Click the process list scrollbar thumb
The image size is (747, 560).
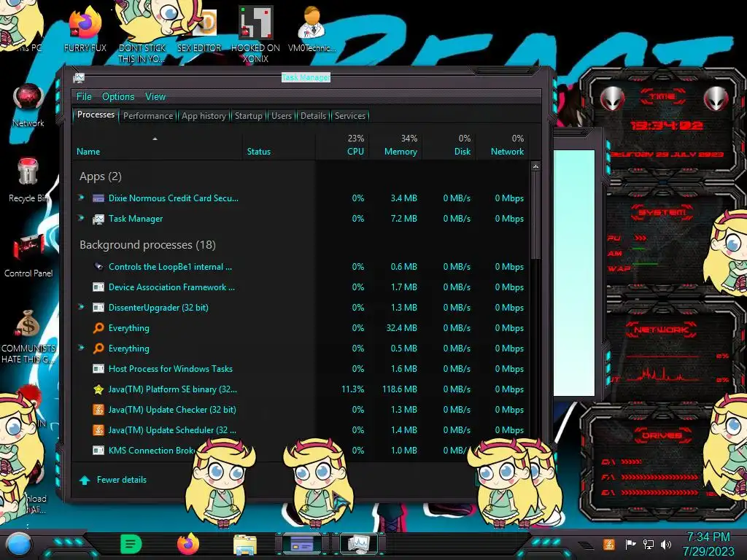pyautogui.click(x=536, y=214)
